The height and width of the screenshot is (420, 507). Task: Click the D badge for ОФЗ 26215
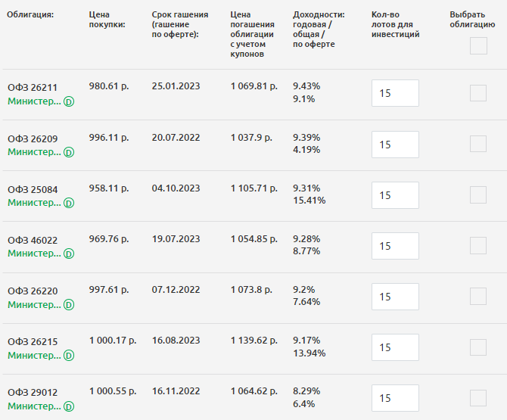69,355
